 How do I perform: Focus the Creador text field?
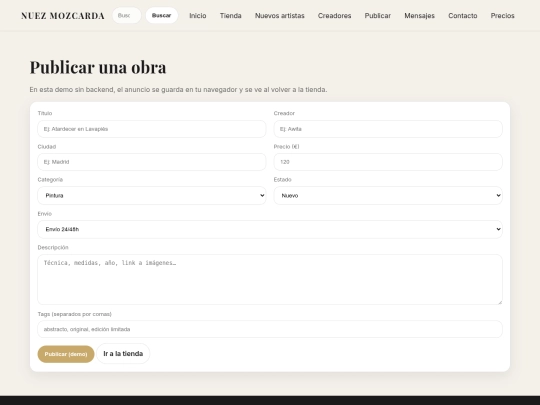[x=388, y=129]
